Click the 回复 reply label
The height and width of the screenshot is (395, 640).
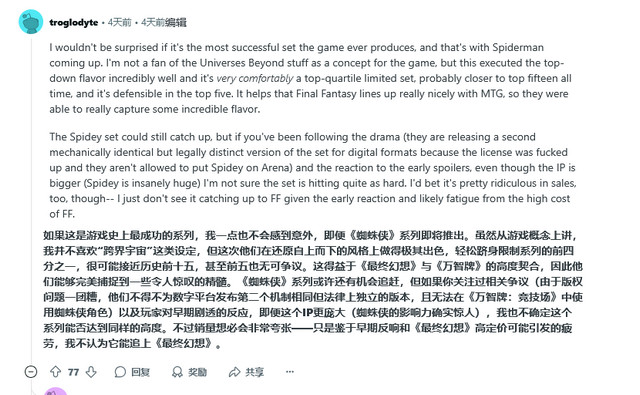140,372
